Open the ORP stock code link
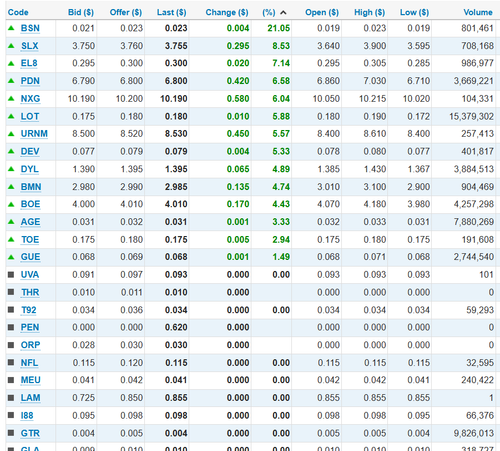Image resolution: width=500 pixels, height=451 pixels. coord(30,345)
